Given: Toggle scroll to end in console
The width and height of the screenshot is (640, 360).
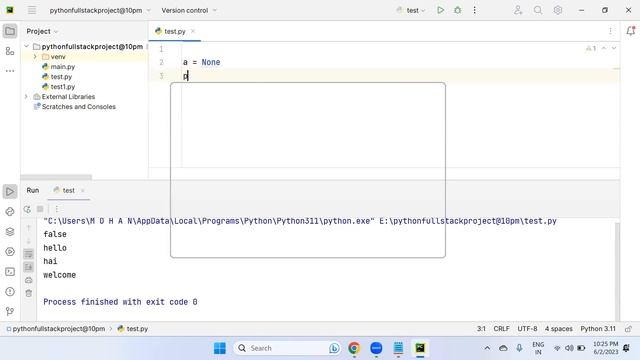Looking at the screenshot, I should pos(29,267).
